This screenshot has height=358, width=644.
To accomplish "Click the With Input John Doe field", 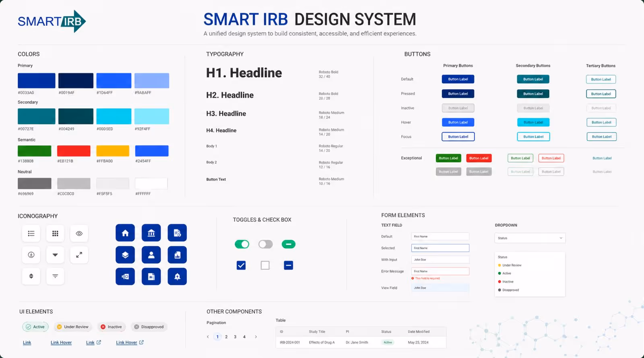I will pyautogui.click(x=440, y=260).
